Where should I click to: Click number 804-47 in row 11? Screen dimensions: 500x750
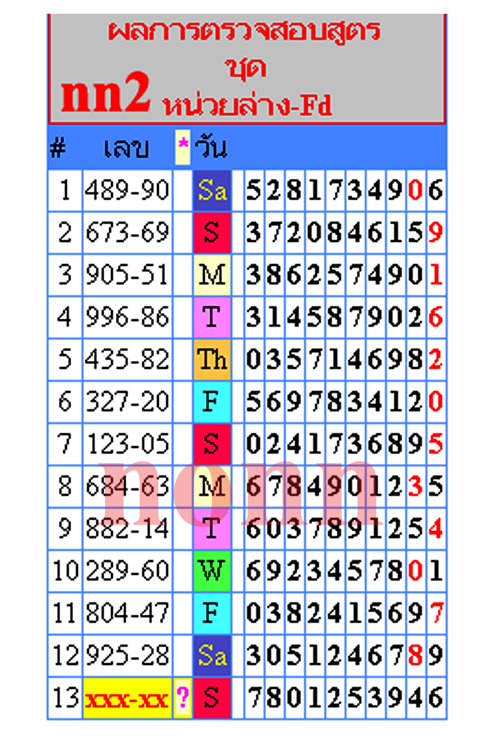click(x=127, y=613)
